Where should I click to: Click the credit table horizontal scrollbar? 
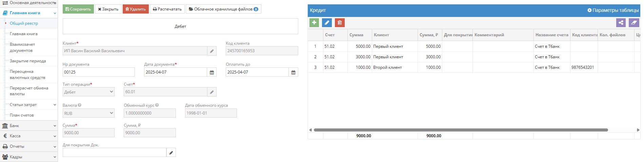click(460, 130)
